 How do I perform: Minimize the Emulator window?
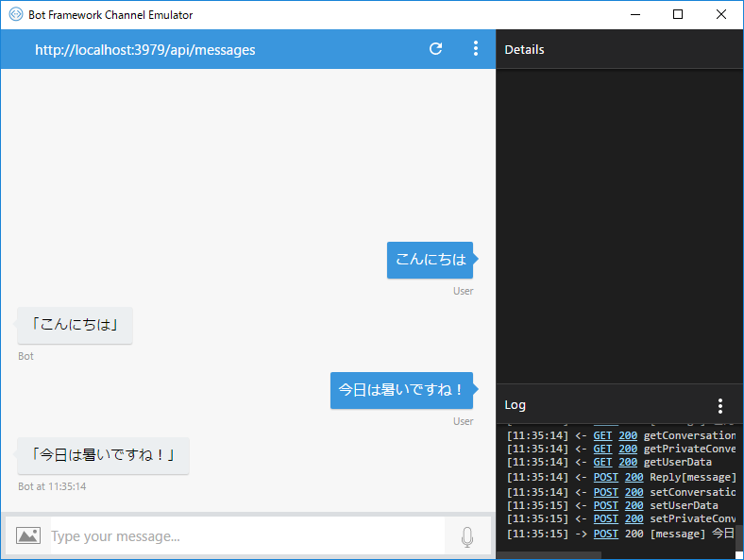click(x=635, y=15)
